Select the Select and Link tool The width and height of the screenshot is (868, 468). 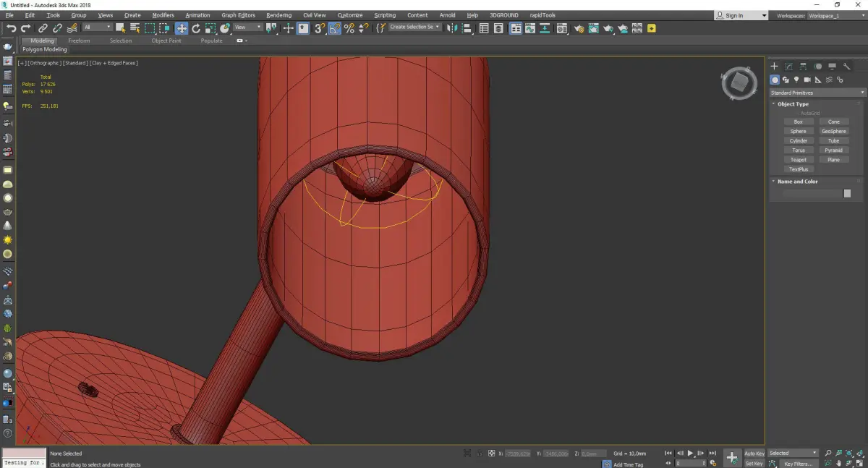click(x=43, y=28)
